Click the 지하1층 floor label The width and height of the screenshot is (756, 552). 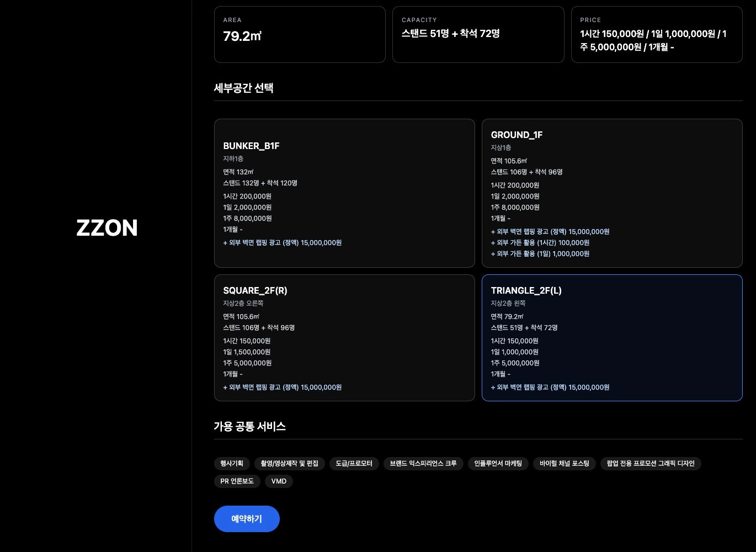point(233,159)
